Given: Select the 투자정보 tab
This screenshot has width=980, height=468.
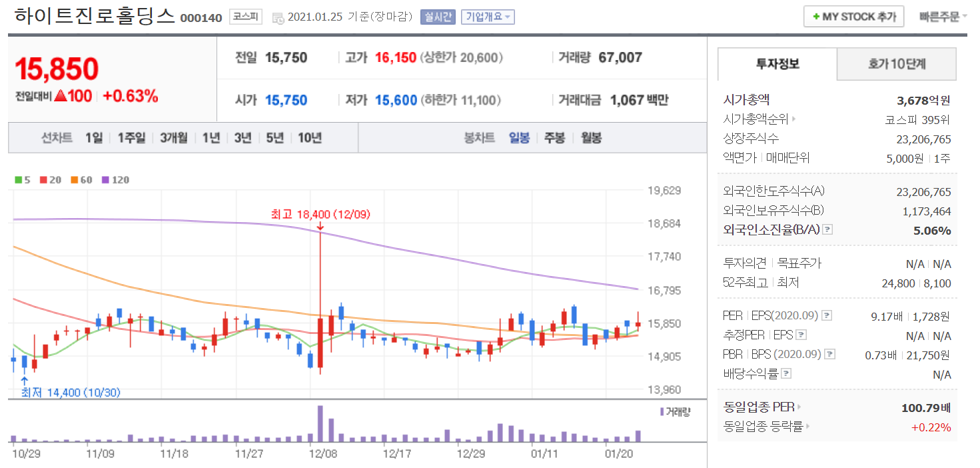Looking at the screenshot, I should [x=777, y=64].
